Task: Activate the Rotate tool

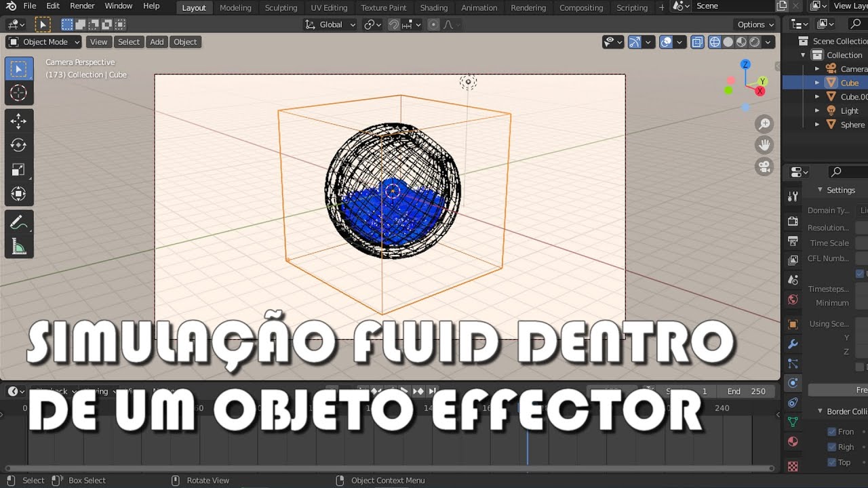Action: coord(18,145)
